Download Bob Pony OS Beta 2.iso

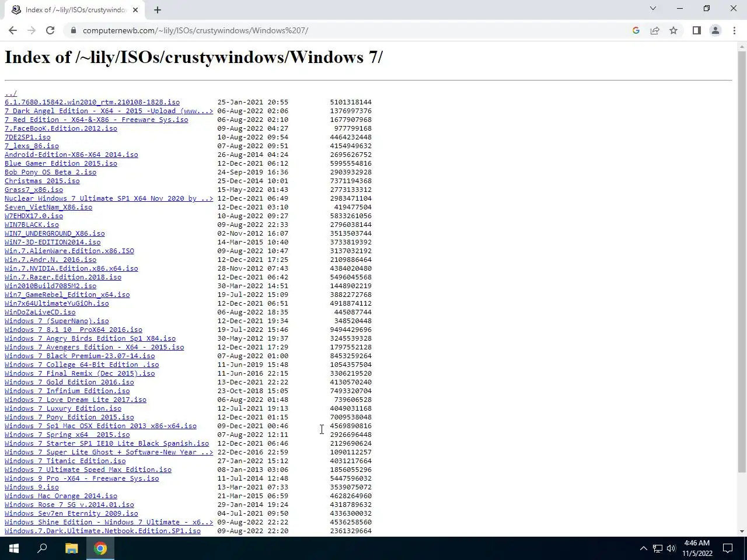coord(50,172)
